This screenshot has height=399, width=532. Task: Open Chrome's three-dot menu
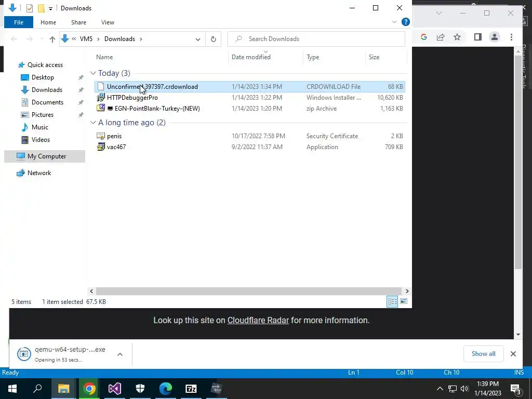coord(511,37)
